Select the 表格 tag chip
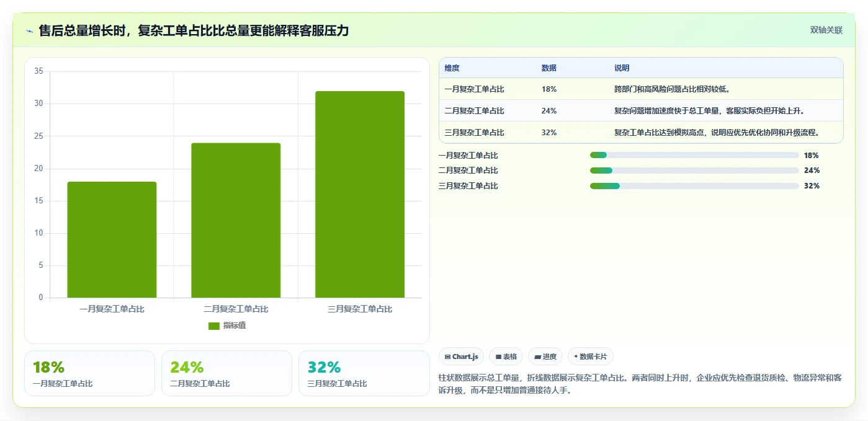 [506, 357]
